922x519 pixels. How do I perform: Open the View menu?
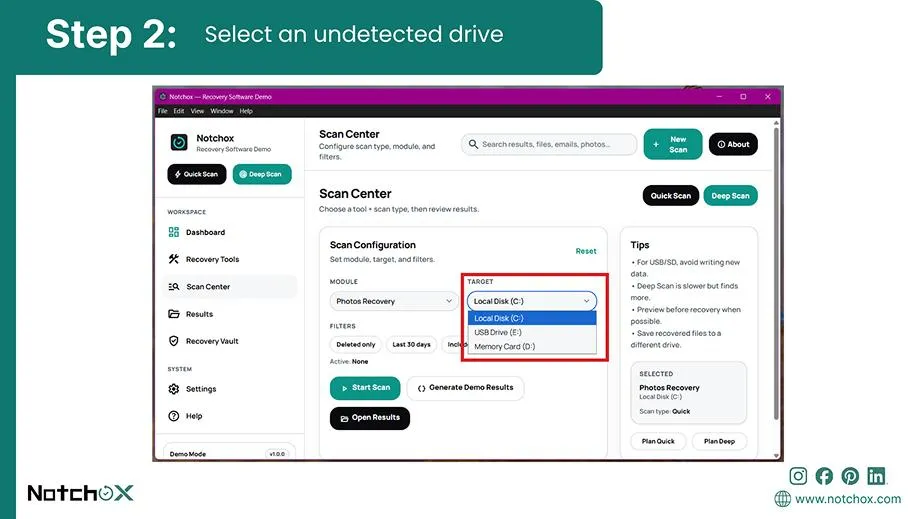click(197, 111)
